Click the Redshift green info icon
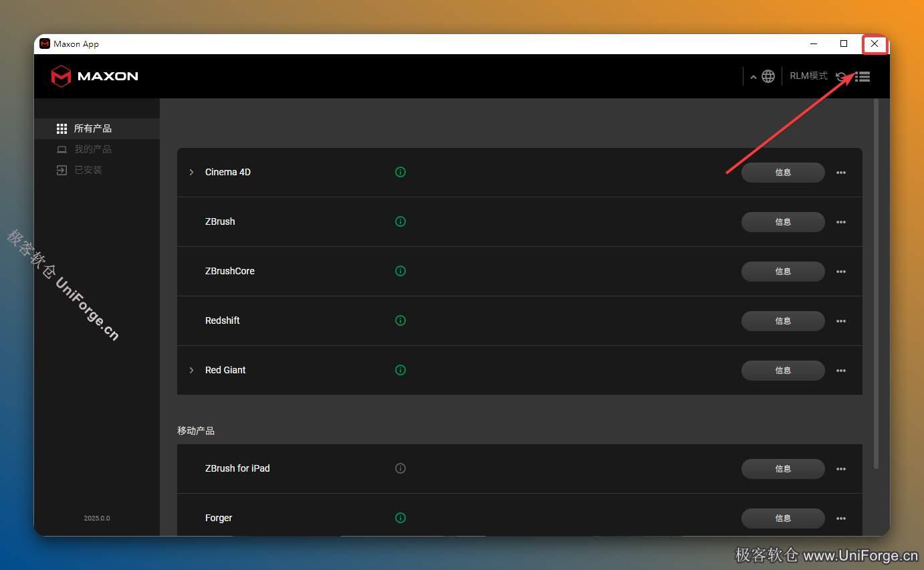The height and width of the screenshot is (570, 924). pos(400,320)
